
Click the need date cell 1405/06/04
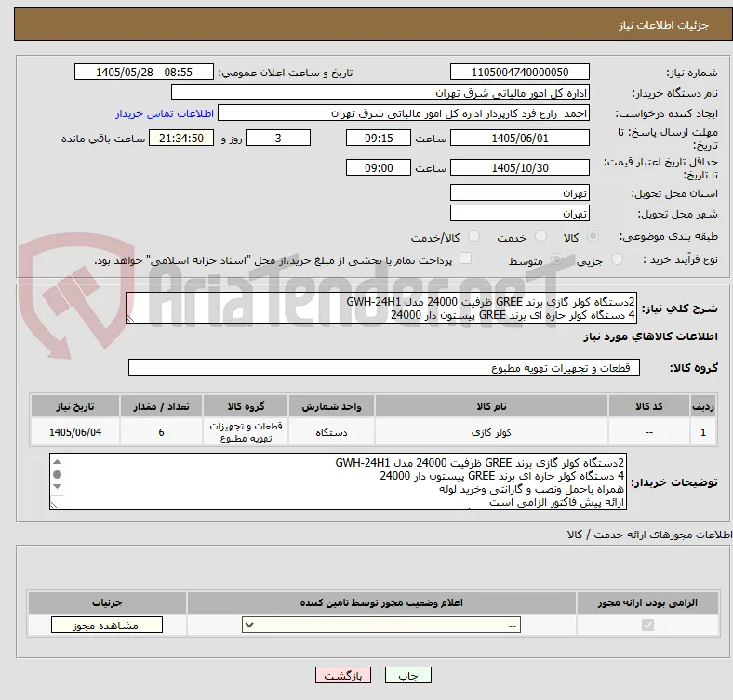(x=75, y=432)
